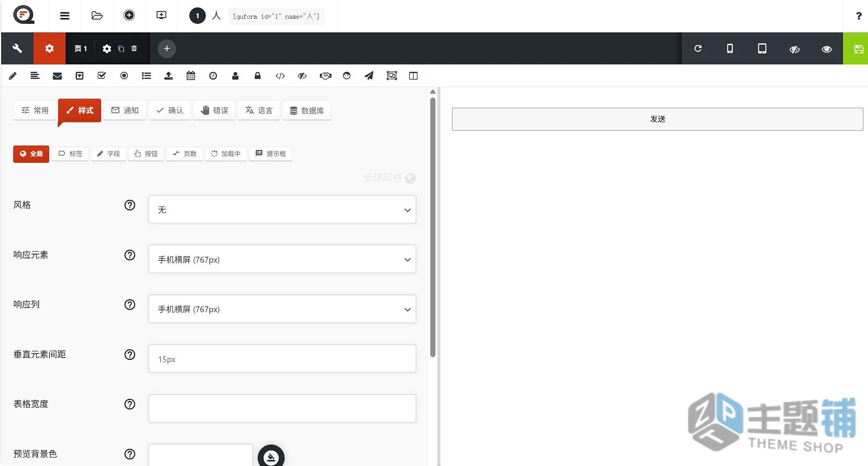
Task: Add an HTML code element icon
Action: point(280,76)
